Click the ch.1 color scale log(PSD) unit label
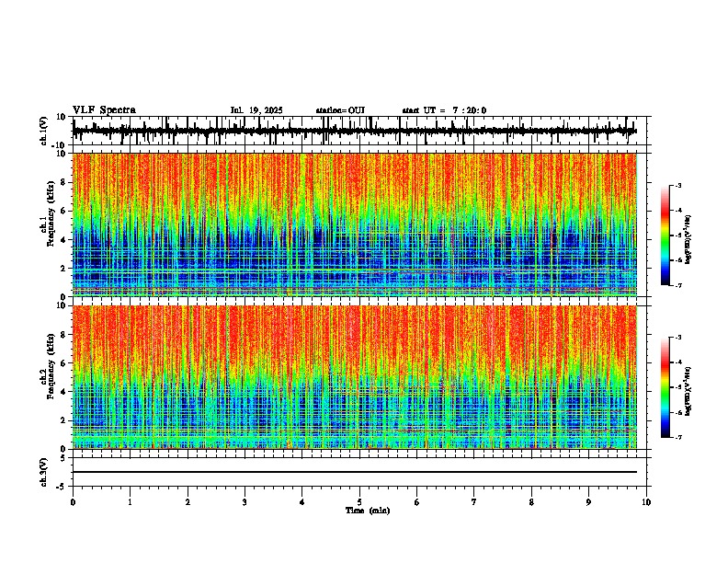The width and height of the screenshot is (728, 563). (x=688, y=239)
